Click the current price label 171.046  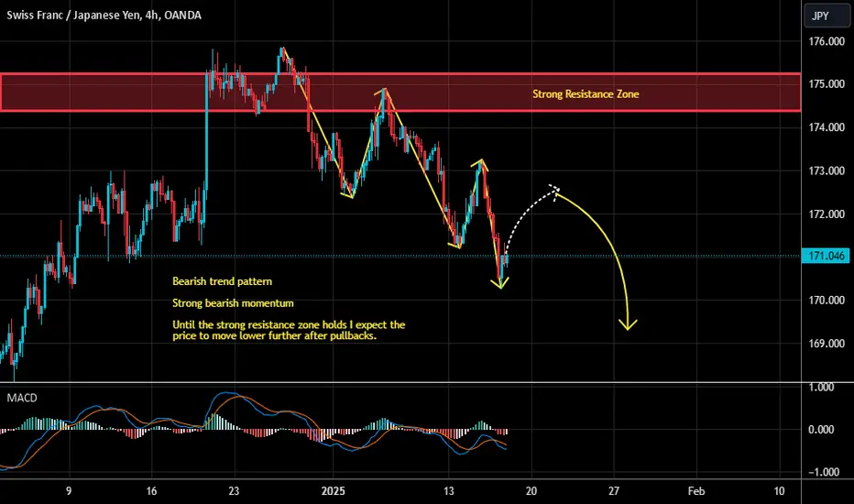coord(826,256)
